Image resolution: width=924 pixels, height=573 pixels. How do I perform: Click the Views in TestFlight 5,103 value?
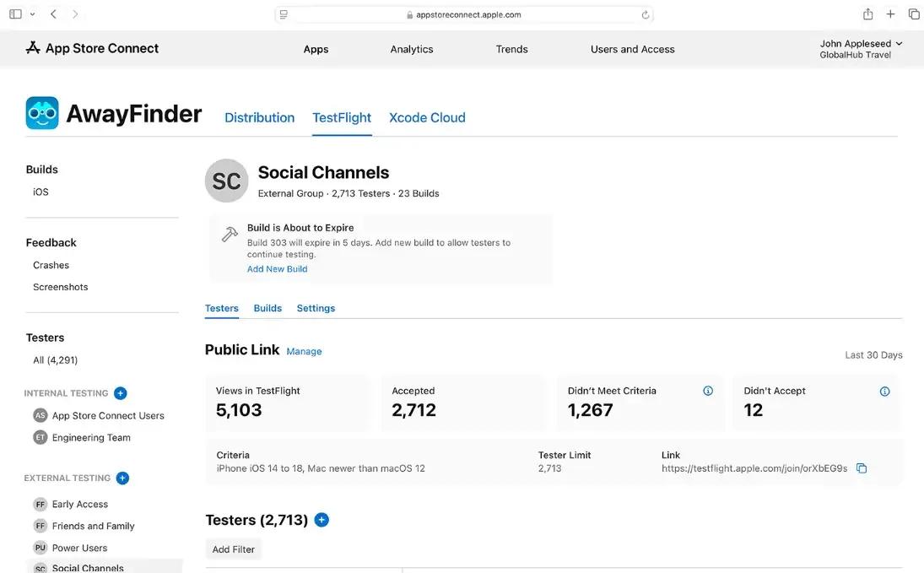coord(239,410)
